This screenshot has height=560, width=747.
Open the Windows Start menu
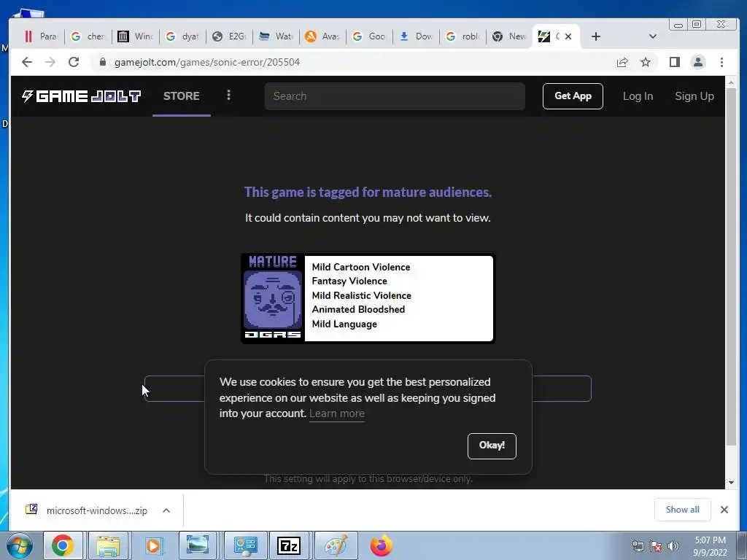(x=19, y=545)
